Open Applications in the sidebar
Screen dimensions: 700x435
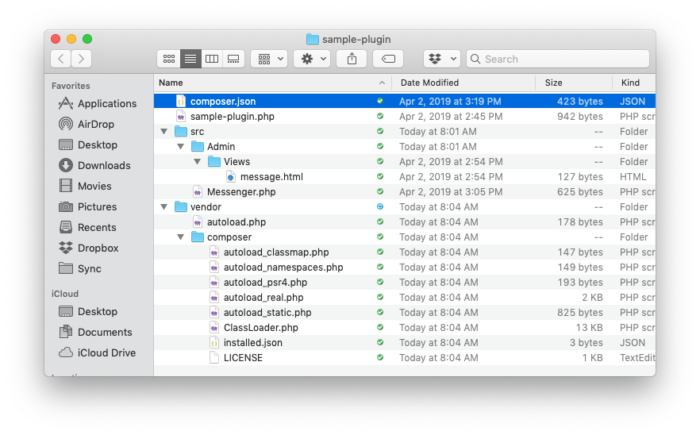[x=98, y=104]
